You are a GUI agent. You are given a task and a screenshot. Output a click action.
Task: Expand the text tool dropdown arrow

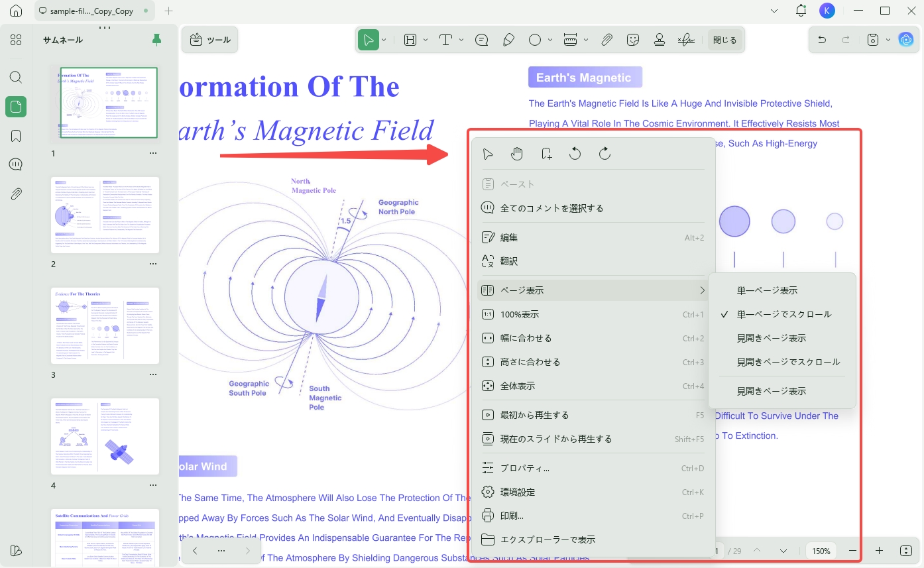[461, 40]
